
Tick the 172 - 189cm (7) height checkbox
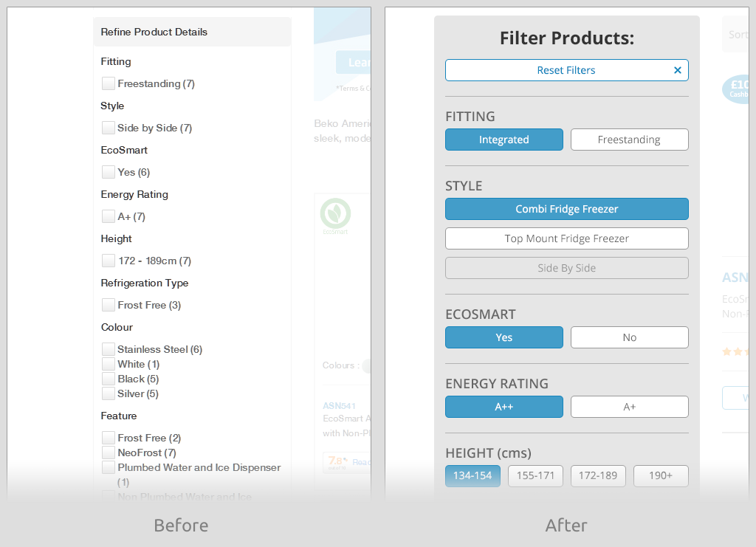(x=109, y=261)
